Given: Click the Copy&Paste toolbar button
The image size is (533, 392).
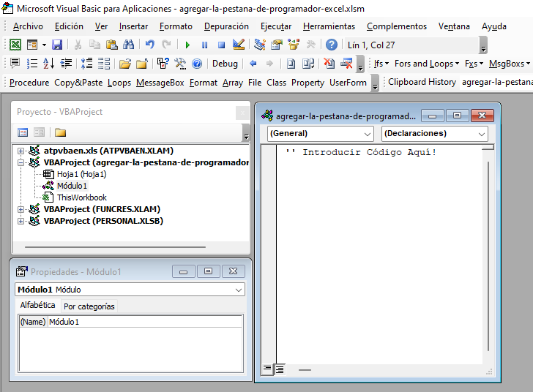Looking at the screenshot, I should click(x=78, y=83).
